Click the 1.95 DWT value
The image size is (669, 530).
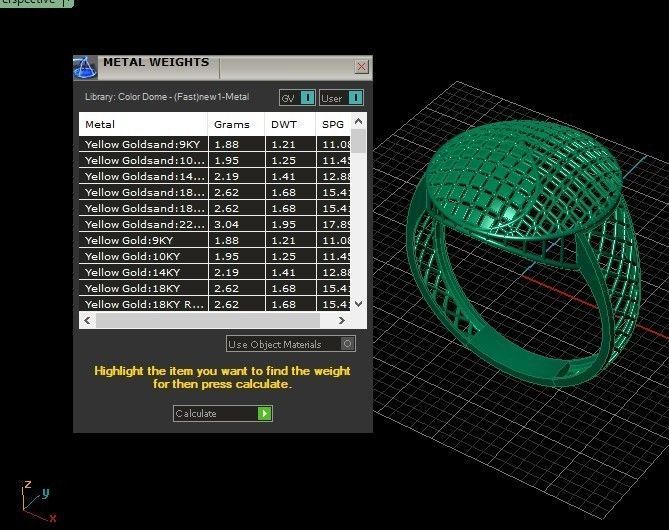pyautogui.click(x=283, y=224)
